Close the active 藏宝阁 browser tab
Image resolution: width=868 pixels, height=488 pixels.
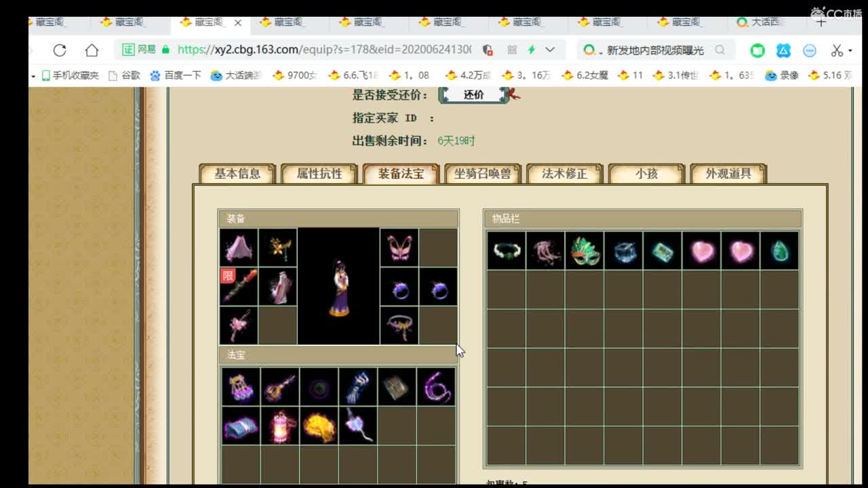click(238, 22)
